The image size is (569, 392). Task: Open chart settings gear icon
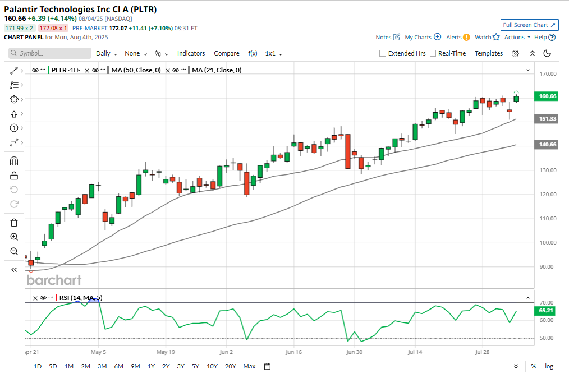(515, 54)
